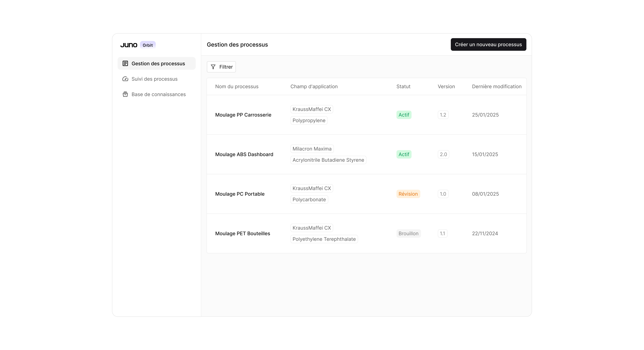Click the Base de connaissances archive icon
The width and height of the screenshot is (644, 350).
click(x=125, y=94)
